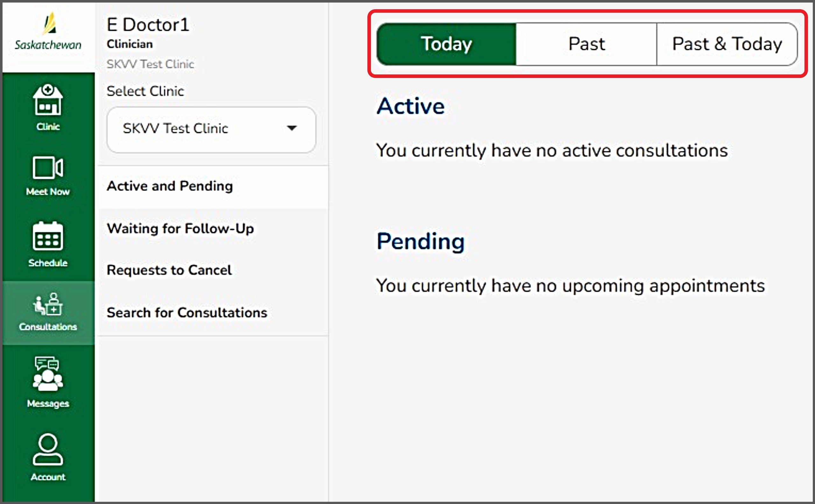The image size is (815, 504).
Task: Open the Clinic section icon
Action: point(48,100)
